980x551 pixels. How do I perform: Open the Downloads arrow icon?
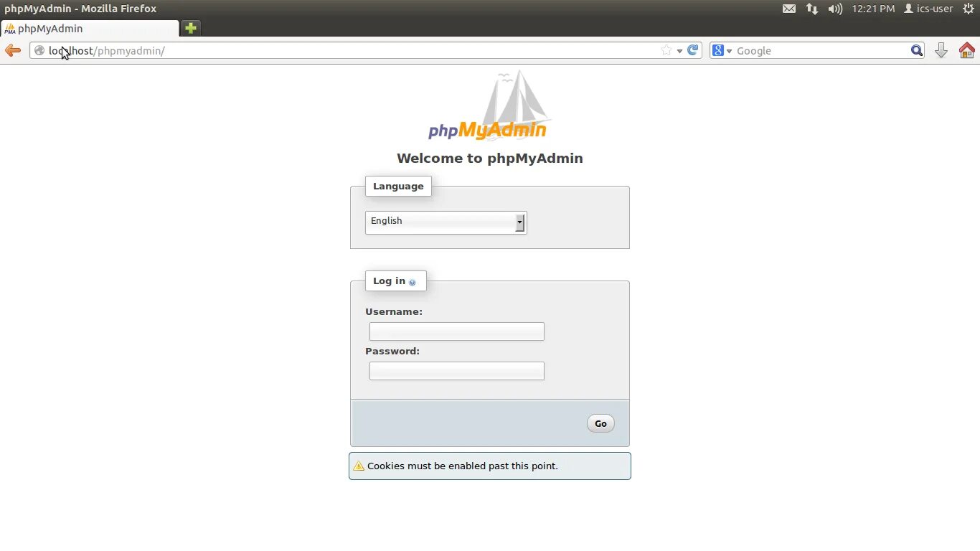(941, 50)
